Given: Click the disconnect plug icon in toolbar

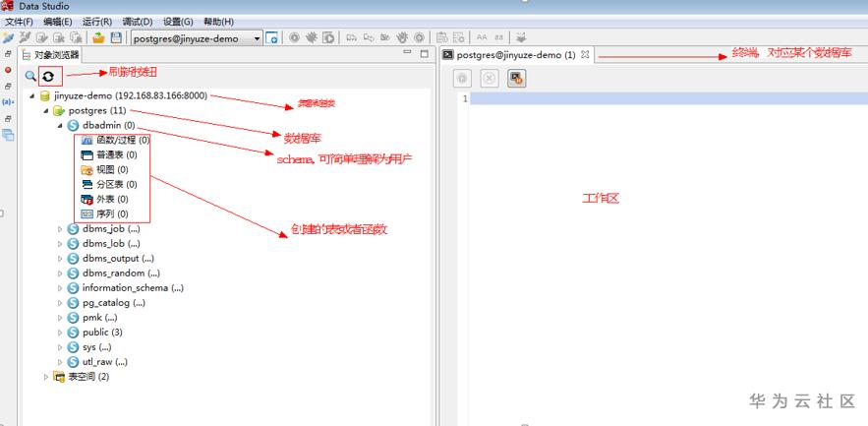Looking at the screenshot, I should coord(25,37).
